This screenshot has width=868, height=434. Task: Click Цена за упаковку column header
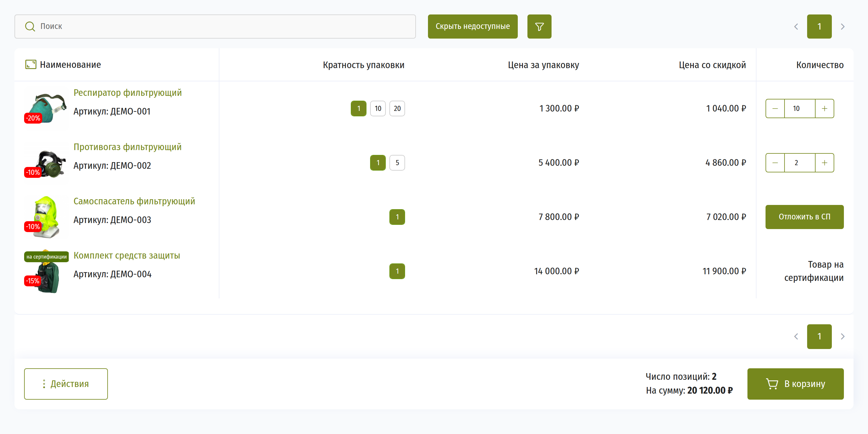pyautogui.click(x=543, y=65)
